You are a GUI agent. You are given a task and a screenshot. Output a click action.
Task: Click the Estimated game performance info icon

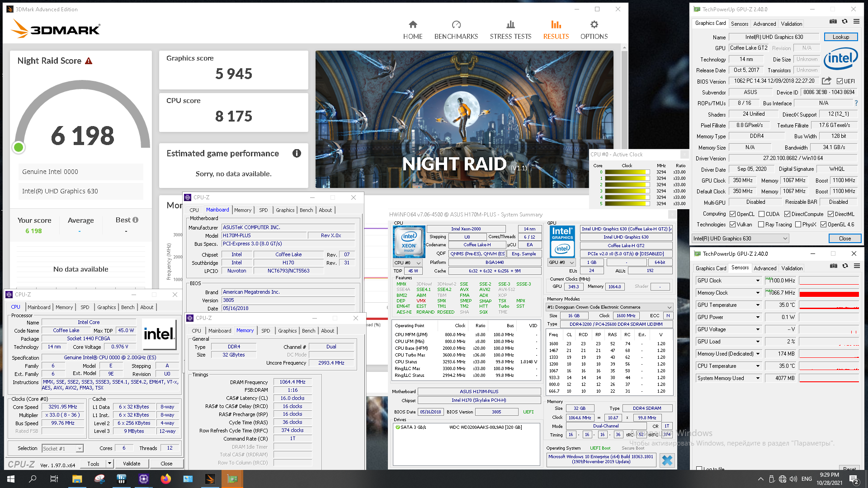pos(297,153)
